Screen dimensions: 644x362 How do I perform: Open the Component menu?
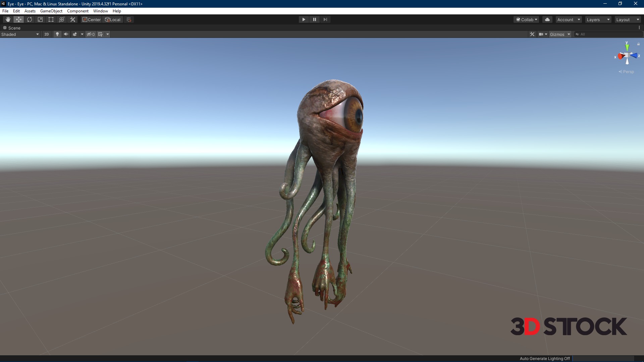click(77, 11)
